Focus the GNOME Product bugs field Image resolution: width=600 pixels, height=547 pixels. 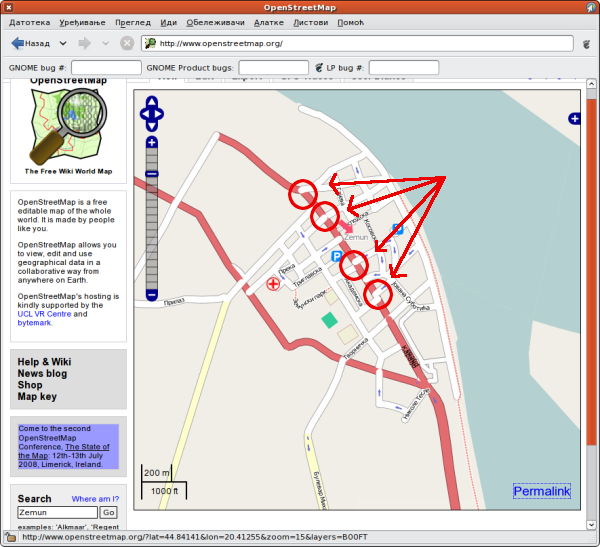(274, 68)
